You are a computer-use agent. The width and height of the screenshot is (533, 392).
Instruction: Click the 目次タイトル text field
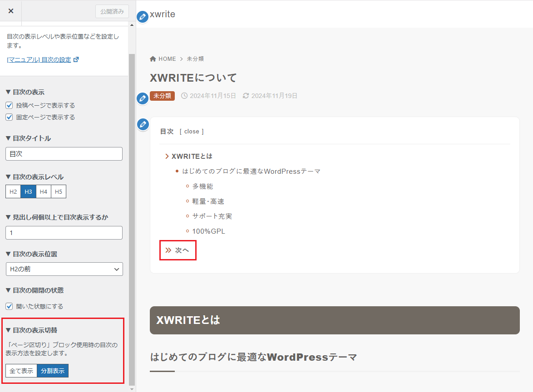64,154
